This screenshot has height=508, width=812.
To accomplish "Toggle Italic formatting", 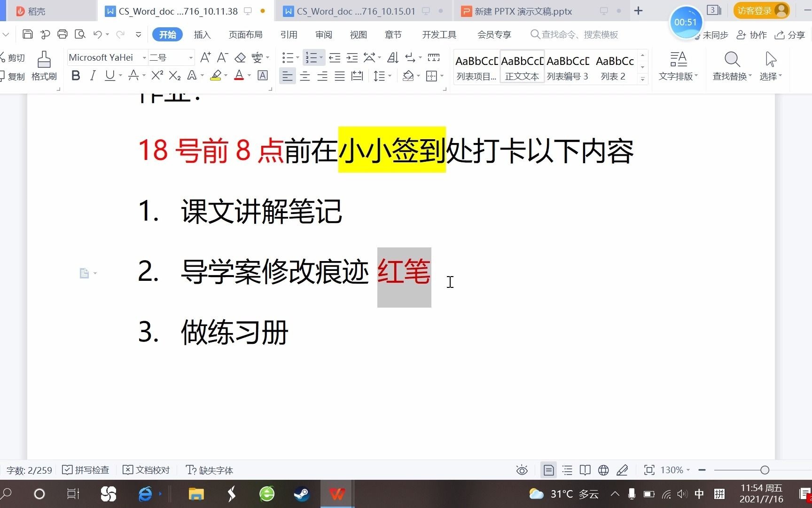I will pos(93,75).
